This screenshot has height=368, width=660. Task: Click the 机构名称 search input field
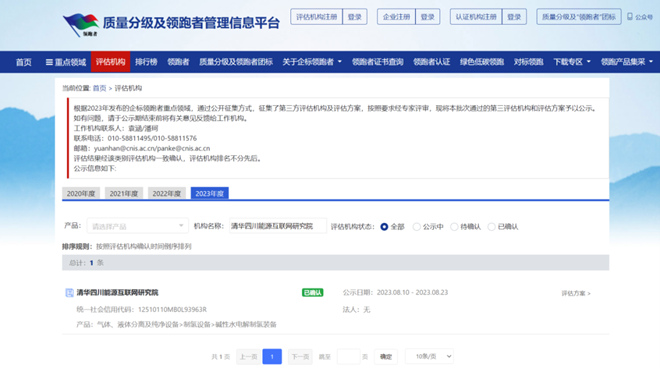pyautogui.click(x=278, y=226)
